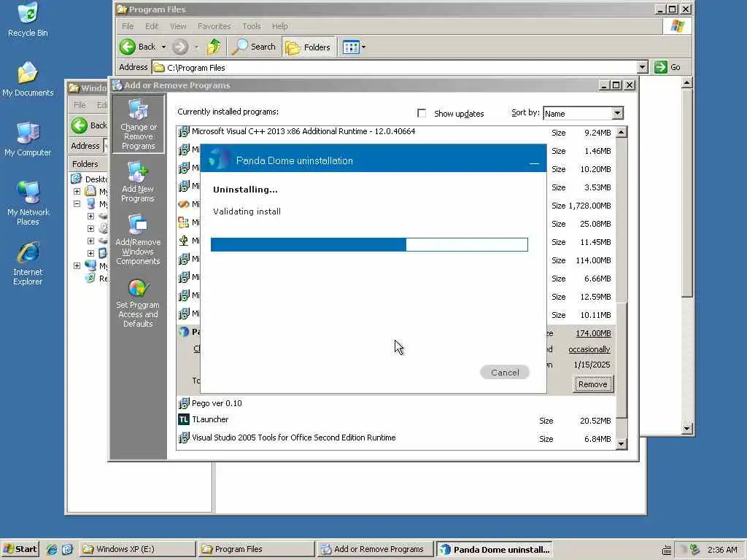The height and width of the screenshot is (560, 747).
Task: Open Tools menu in Program Files window
Action: (252, 26)
